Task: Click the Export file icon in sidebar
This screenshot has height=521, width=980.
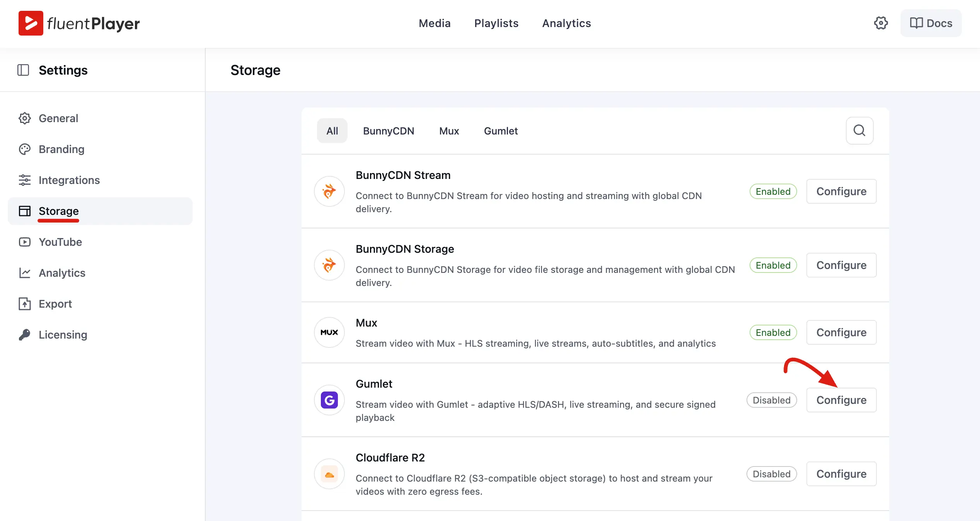Action: coord(25,304)
